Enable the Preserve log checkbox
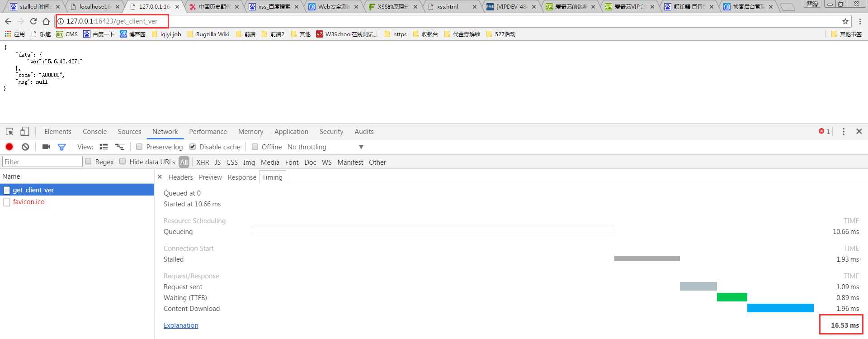868x339 pixels. click(x=139, y=147)
